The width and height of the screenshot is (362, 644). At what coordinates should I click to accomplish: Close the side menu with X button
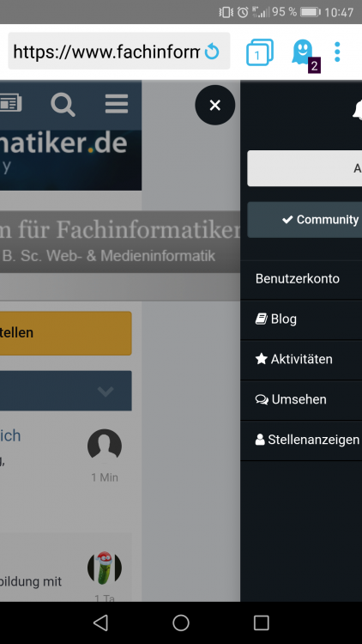(215, 105)
